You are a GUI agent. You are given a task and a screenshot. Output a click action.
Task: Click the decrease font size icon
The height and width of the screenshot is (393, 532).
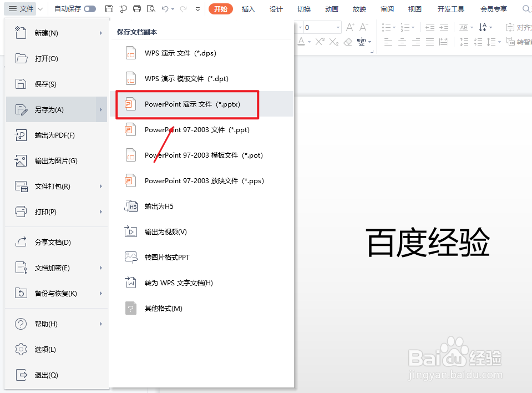click(364, 27)
